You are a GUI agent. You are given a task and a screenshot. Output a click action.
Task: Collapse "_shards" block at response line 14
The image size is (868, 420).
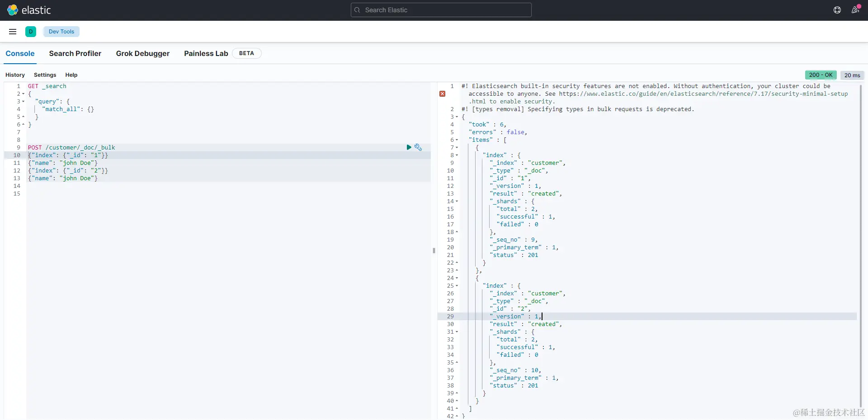pos(457,201)
